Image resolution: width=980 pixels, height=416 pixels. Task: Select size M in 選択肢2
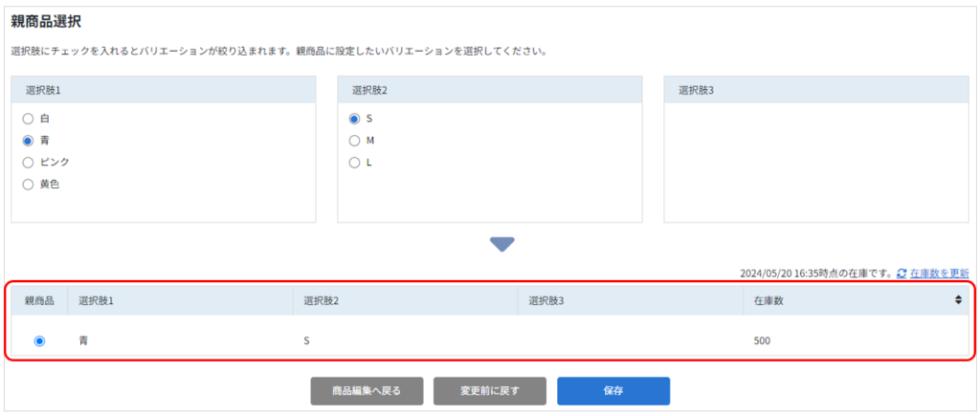pos(354,141)
